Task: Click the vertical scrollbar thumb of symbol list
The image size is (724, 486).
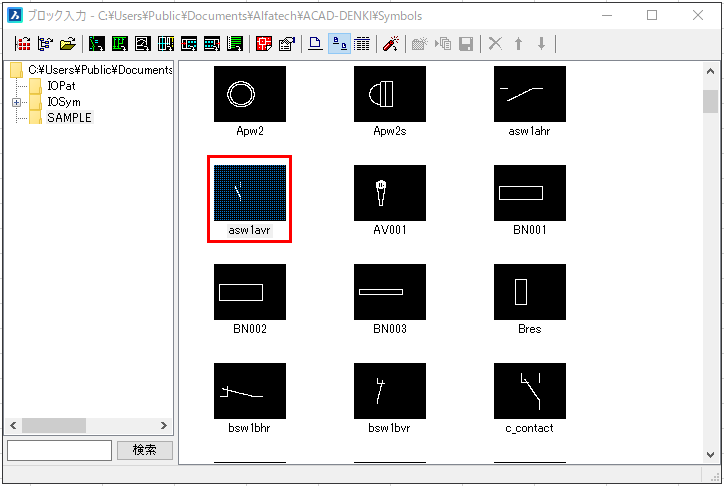Action: [x=710, y=102]
